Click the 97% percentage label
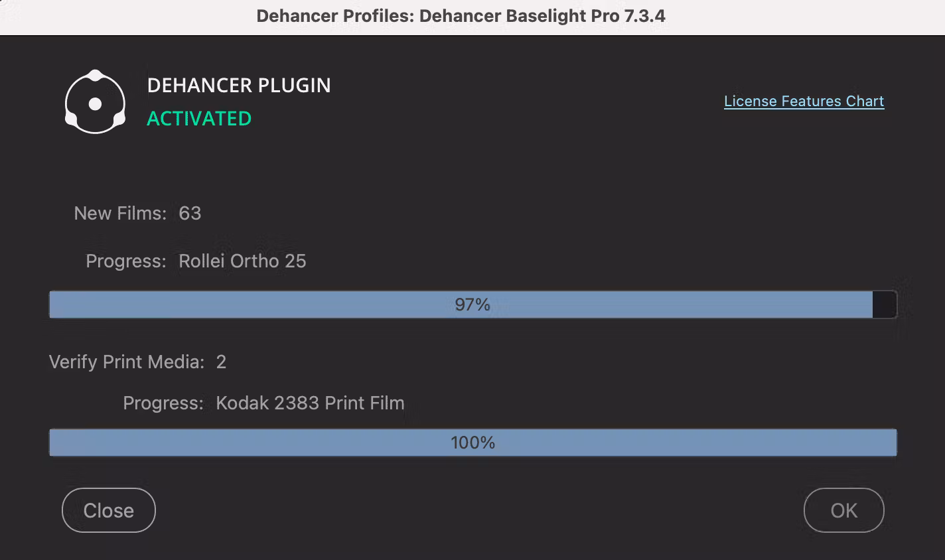 pyautogui.click(x=472, y=305)
